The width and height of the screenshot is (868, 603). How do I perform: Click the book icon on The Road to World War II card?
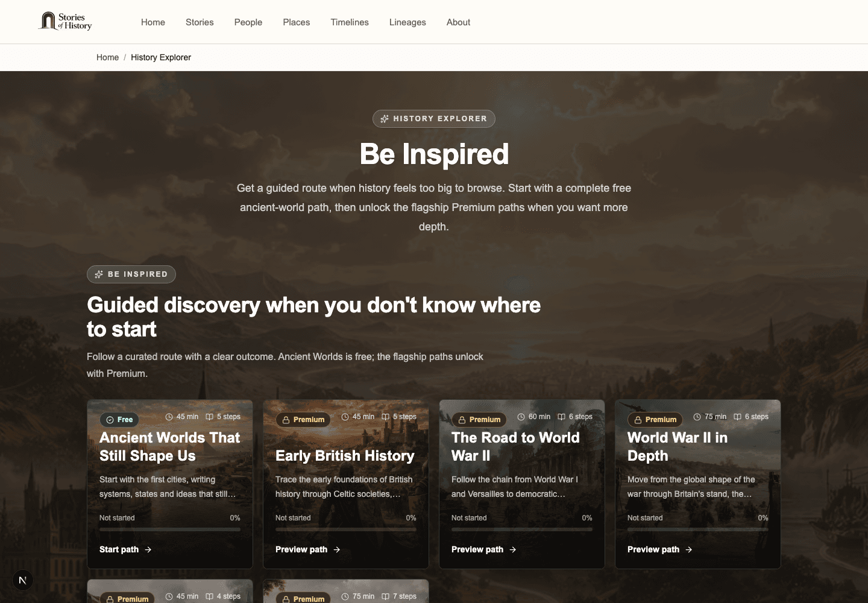[x=561, y=417]
